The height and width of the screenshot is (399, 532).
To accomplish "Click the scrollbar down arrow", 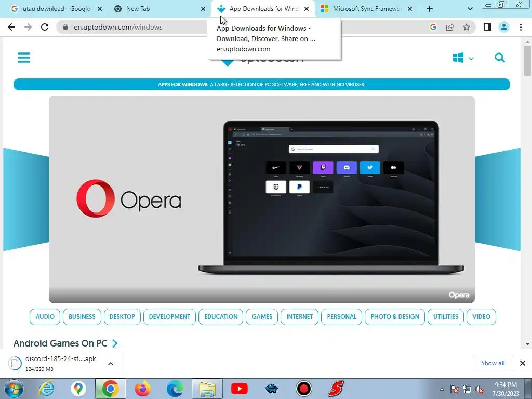I will click(527, 344).
